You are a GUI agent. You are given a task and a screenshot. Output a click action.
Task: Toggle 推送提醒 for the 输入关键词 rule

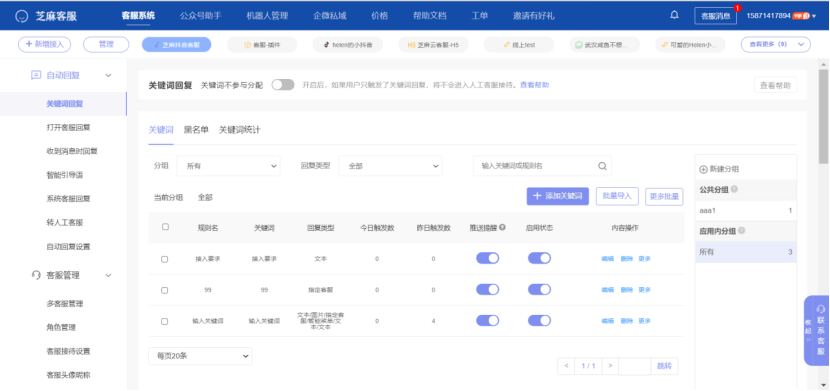(x=488, y=321)
